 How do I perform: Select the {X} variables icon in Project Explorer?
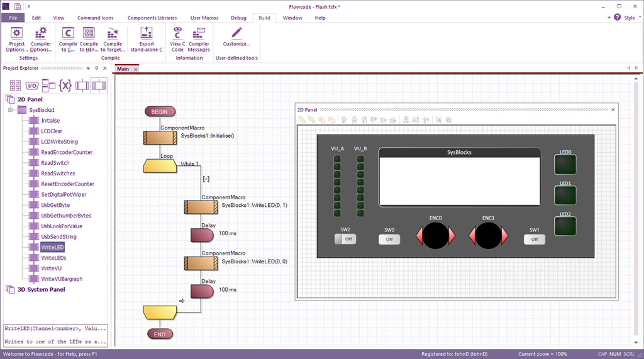(65, 86)
